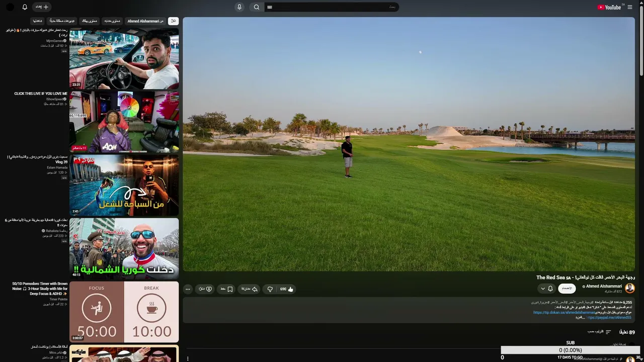Open the North Korea video thumbnail
The image size is (644, 362).
(124, 248)
